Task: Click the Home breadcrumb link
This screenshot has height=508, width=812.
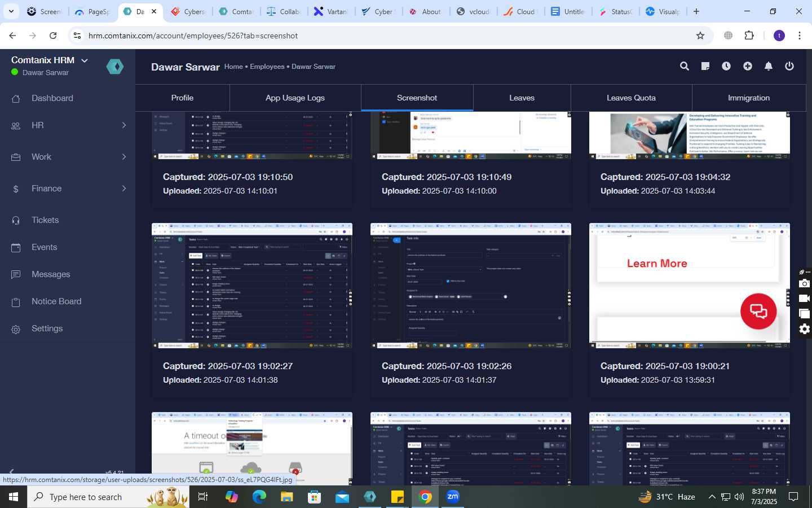Action: [233, 67]
